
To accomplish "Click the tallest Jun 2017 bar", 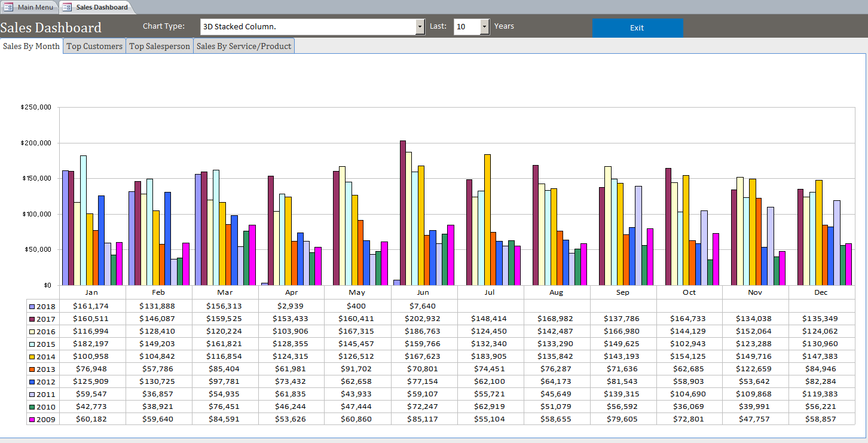I will 403,212.
